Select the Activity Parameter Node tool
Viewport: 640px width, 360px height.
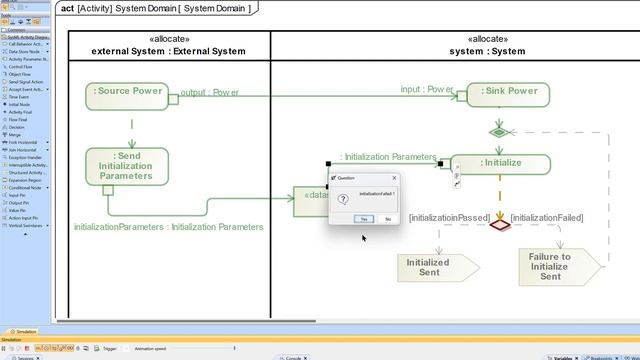point(24,59)
